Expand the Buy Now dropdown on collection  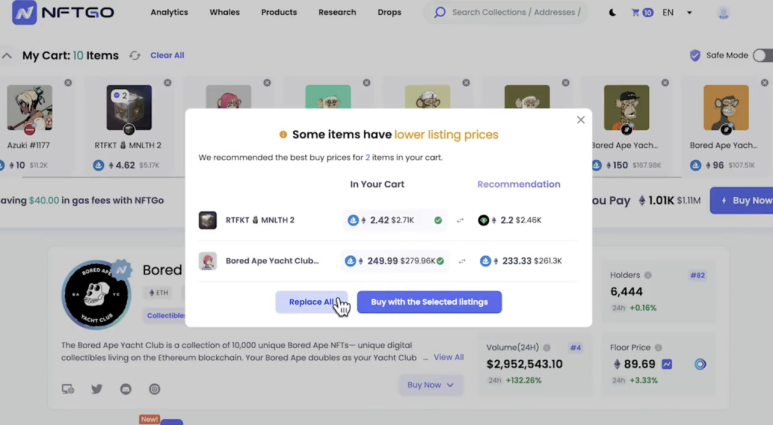(430, 385)
